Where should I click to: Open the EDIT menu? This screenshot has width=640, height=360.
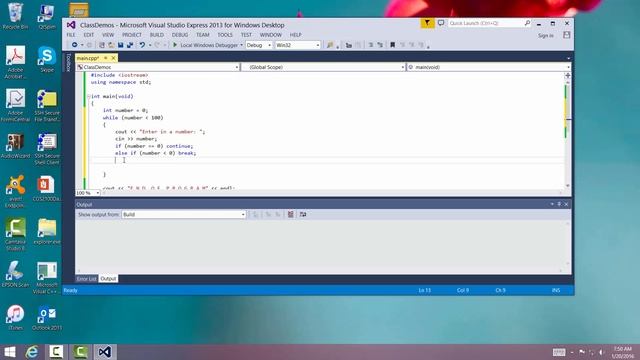(89, 35)
